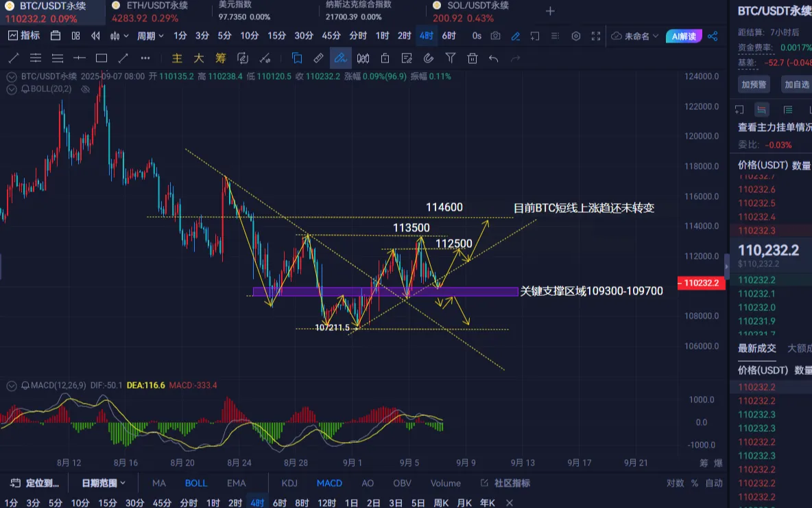Image resolution: width=812 pixels, height=508 pixels.
Task: Click the blue pencil drawing icon
Action: 515,36
